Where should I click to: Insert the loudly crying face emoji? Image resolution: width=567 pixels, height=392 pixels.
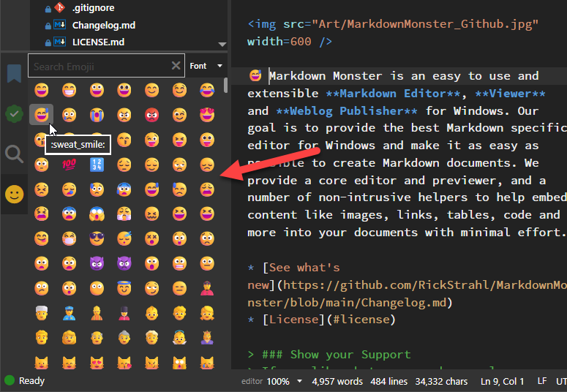click(97, 115)
